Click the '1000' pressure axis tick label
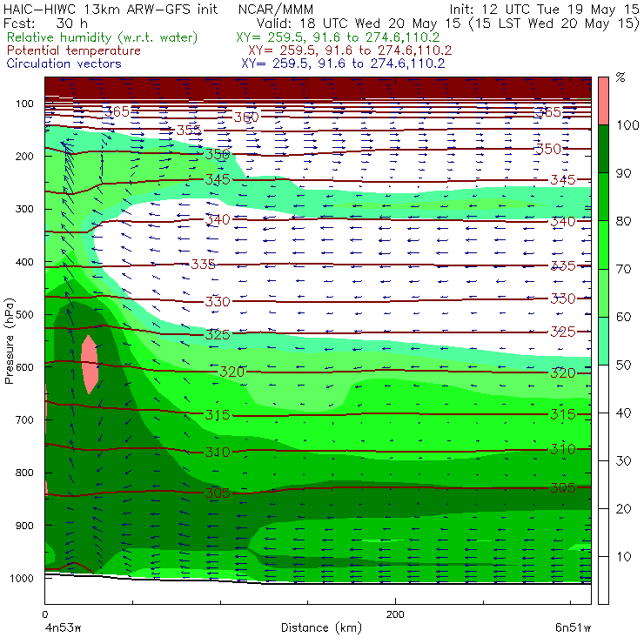 click(x=22, y=578)
